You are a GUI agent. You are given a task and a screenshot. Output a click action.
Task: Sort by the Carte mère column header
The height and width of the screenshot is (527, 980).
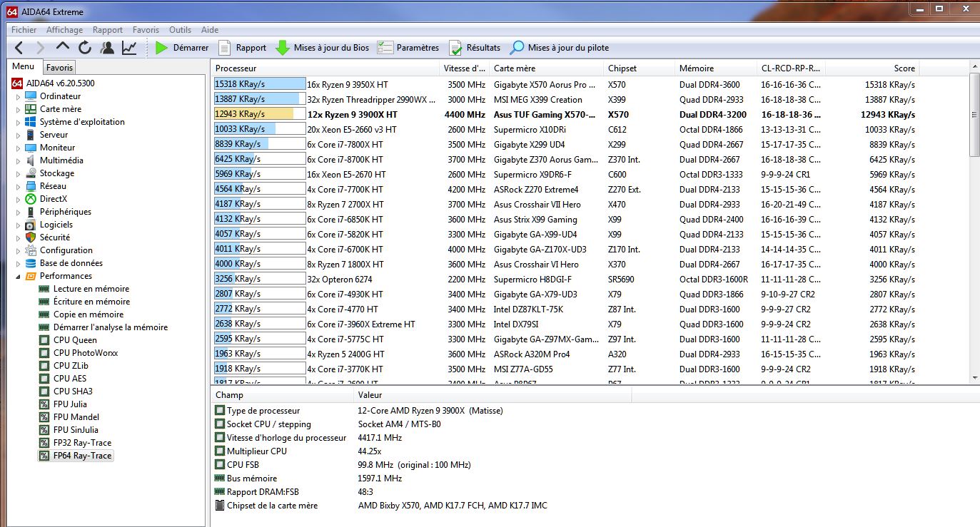point(546,68)
